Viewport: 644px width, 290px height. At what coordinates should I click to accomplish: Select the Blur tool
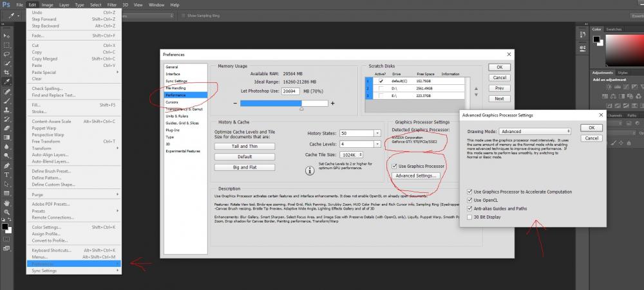pyautogui.click(x=6, y=147)
